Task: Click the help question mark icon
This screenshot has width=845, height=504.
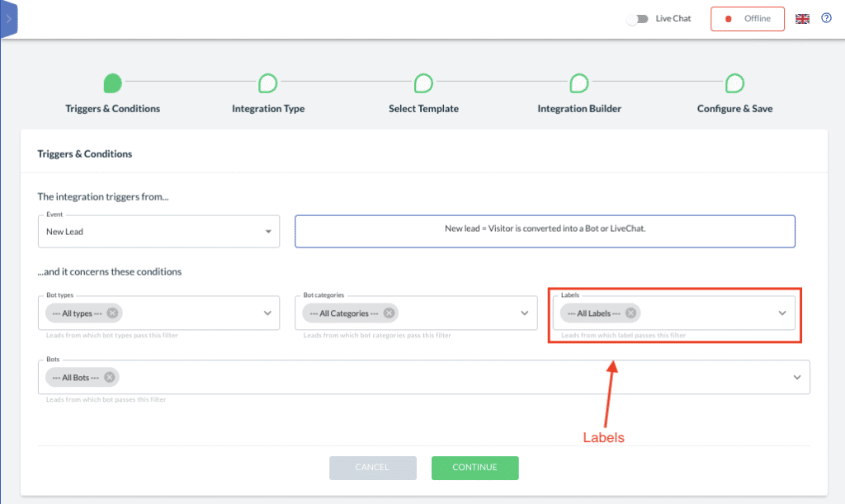Action: 826,17
